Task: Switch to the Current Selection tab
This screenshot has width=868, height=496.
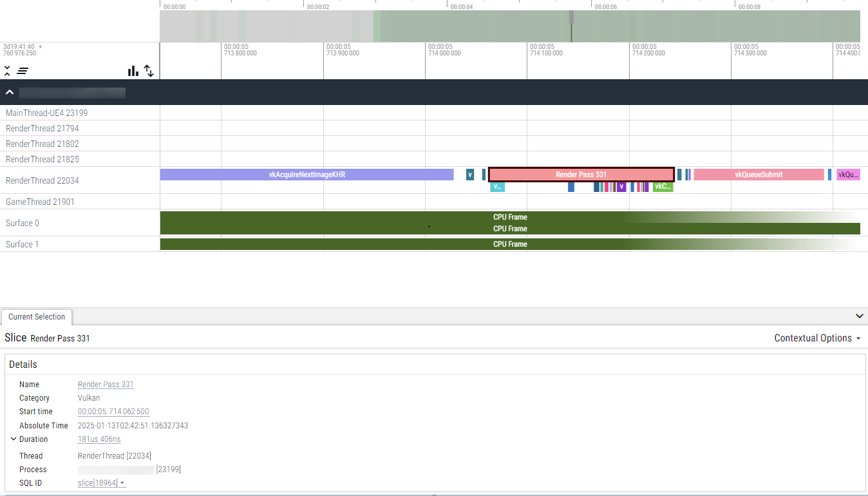Action: pyautogui.click(x=36, y=317)
